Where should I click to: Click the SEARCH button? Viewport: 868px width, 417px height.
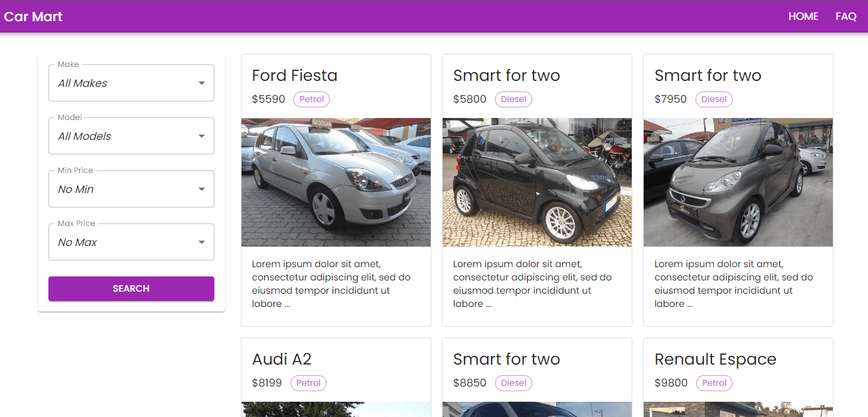tap(131, 288)
